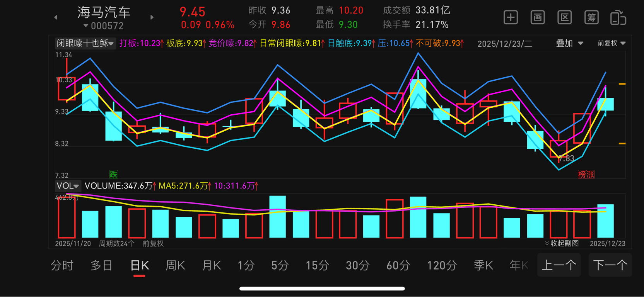Viewport: 644px width, 297px height.
Task: Tap the green 跌 marker on chart
Action: tap(113, 174)
